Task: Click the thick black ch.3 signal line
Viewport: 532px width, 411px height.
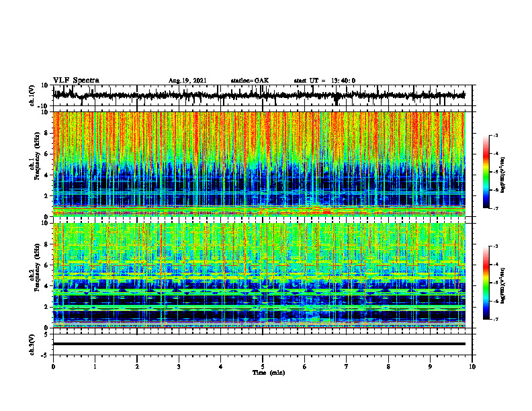Action: pos(259,344)
